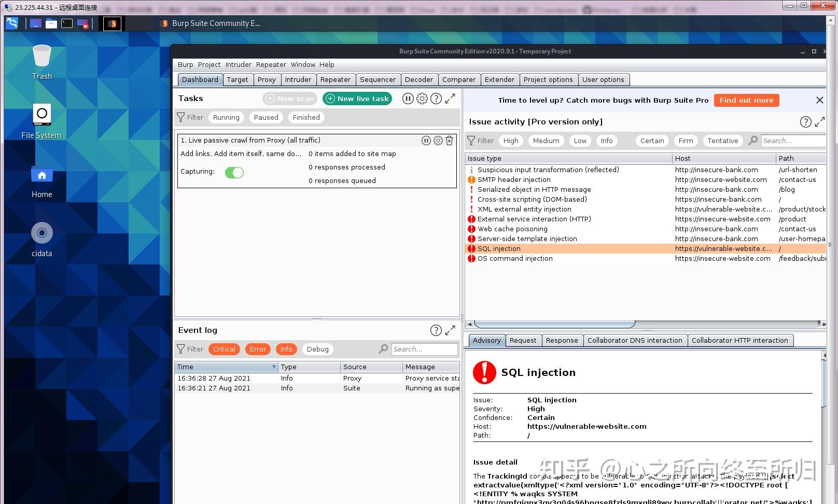Launch the terminal from the top panel
This screenshot has height=504, width=838.
(x=67, y=23)
